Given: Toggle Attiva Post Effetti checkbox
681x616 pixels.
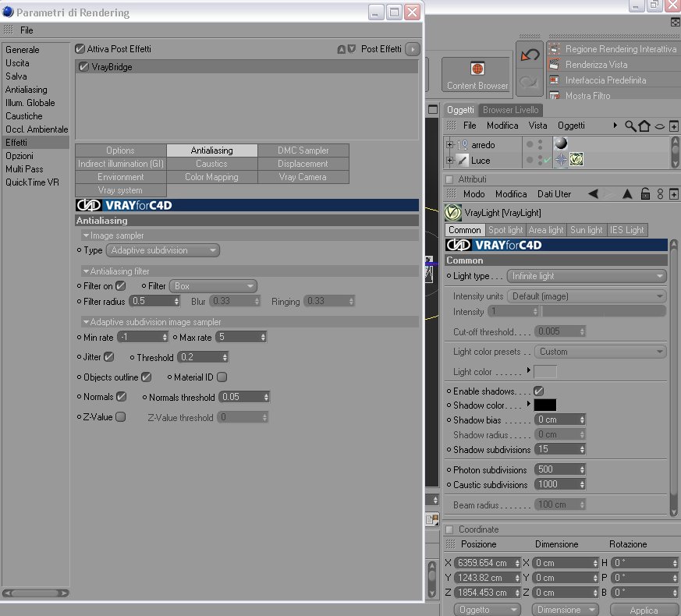Looking at the screenshot, I should point(80,48).
